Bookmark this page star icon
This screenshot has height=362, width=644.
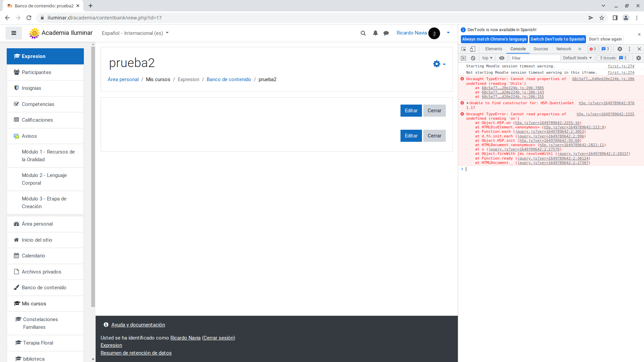point(602,18)
